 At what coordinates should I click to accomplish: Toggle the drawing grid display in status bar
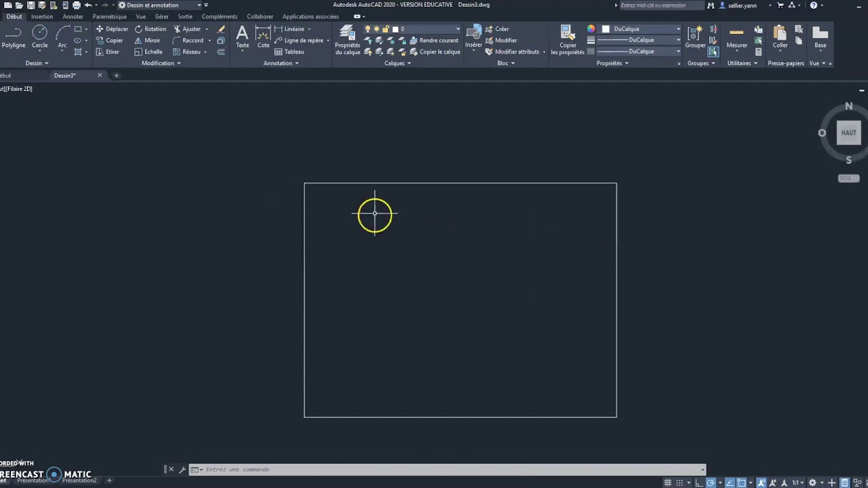[x=668, y=483]
